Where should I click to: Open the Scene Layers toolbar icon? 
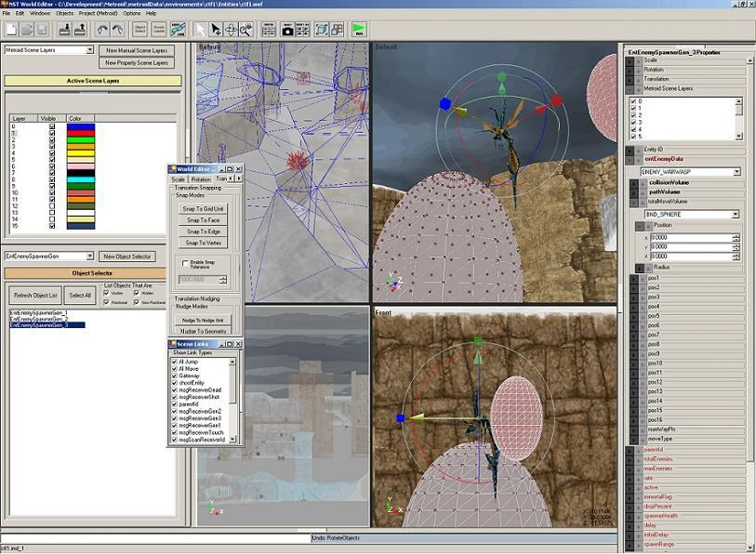[159, 30]
